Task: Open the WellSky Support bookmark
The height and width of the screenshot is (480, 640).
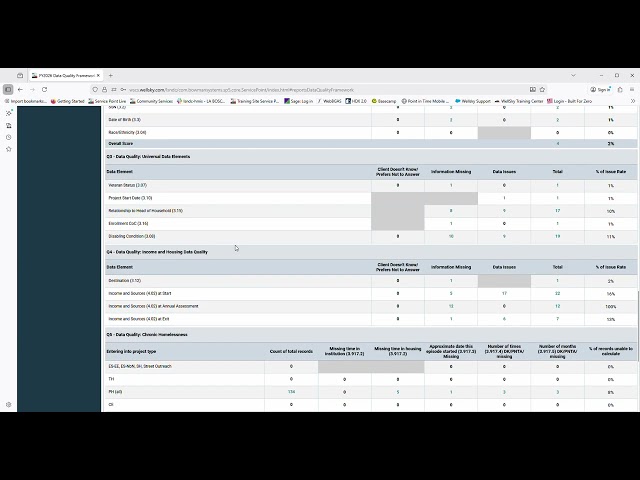Action: coord(473,101)
